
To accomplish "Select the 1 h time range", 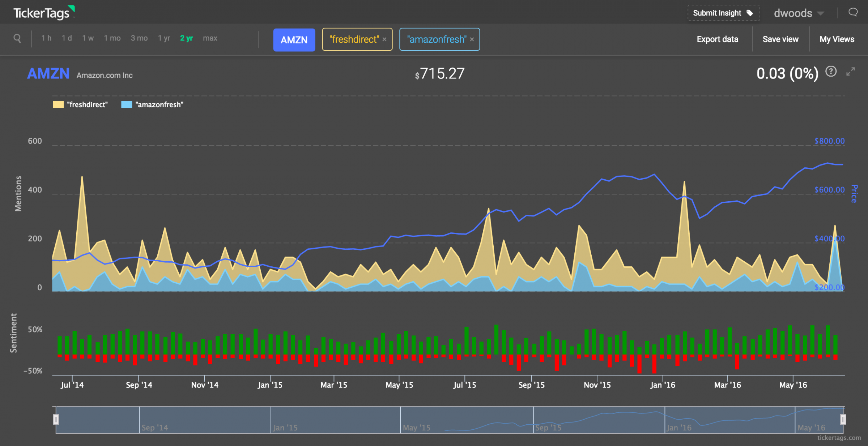I will click(46, 38).
